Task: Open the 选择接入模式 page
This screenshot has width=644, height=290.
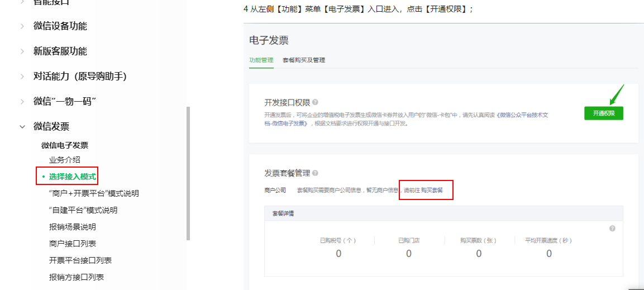Action: (72, 177)
